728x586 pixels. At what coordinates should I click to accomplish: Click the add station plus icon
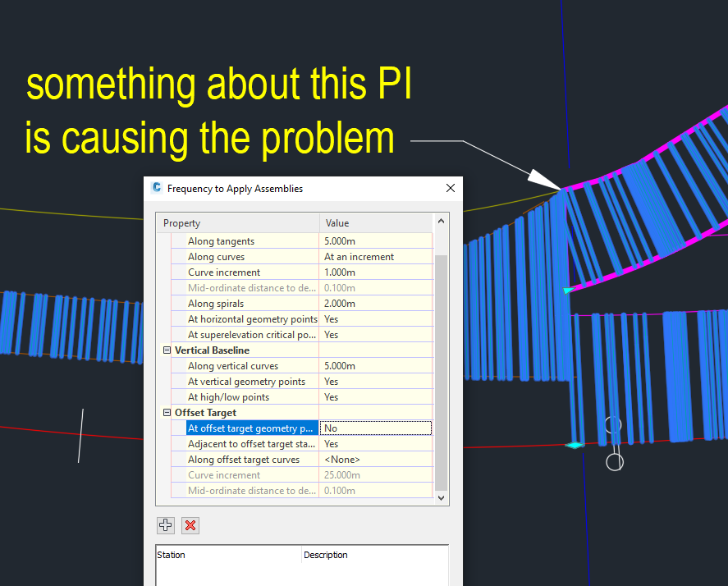point(166,525)
